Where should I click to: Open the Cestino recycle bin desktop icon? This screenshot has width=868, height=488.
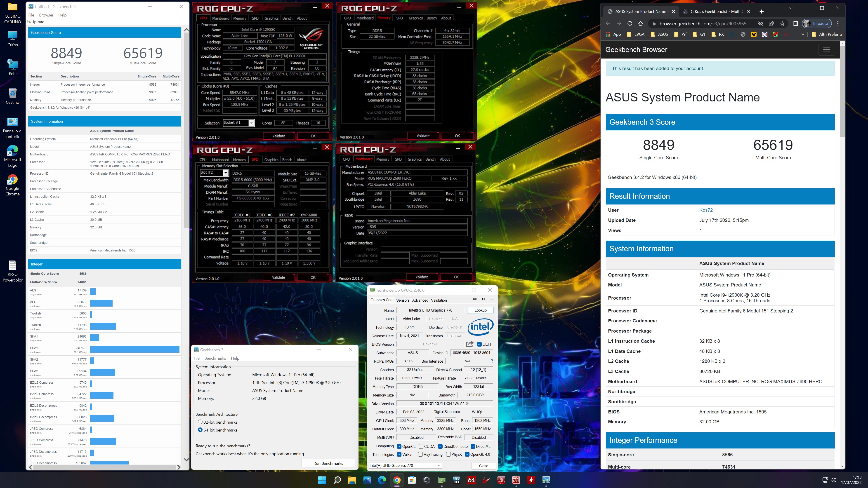12,96
